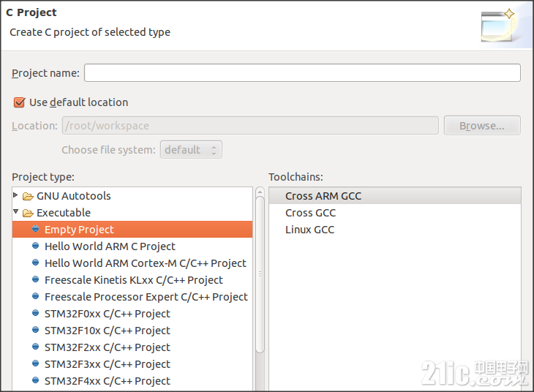This screenshot has height=392, width=534.
Task: Click the new project wizard banner icon
Action: [x=499, y=25]
